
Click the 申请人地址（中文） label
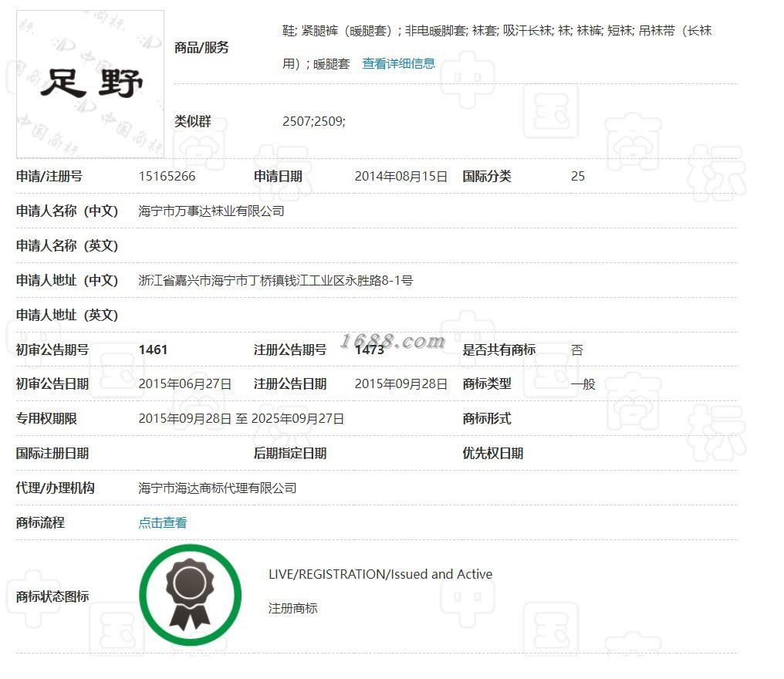pyautogui.click(x=67, y=281)
